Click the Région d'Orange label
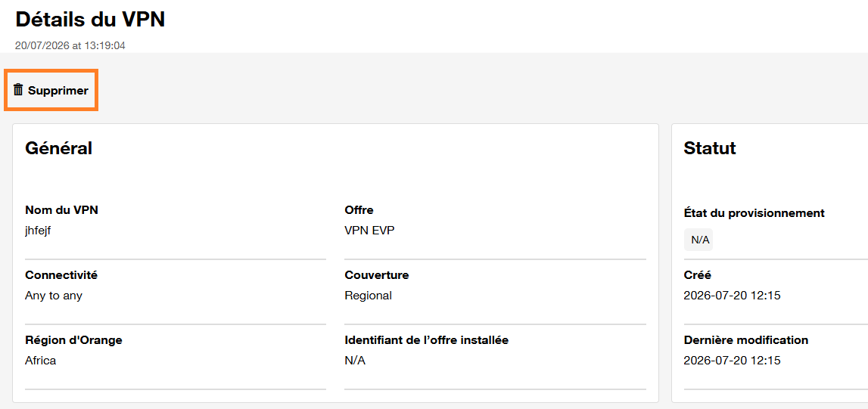Image resolution: width=868 pixels, height=409 pixels. [x=73, y=340]
